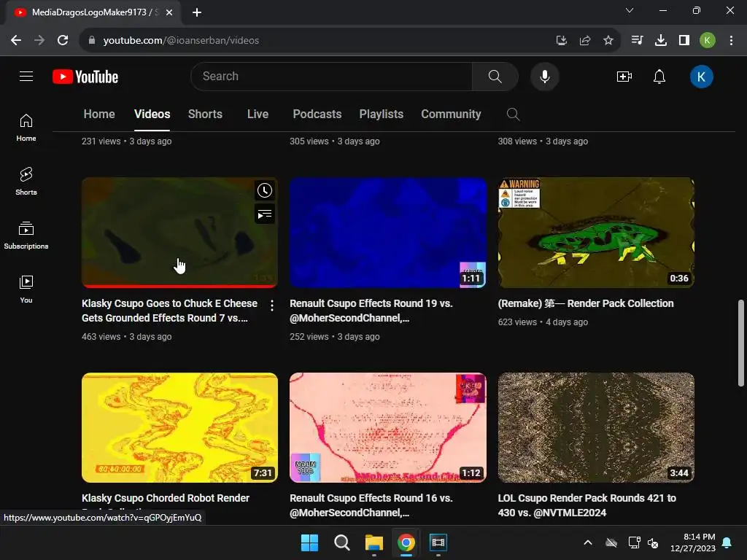Open Shorts in the sidebar

click(26, 182)
